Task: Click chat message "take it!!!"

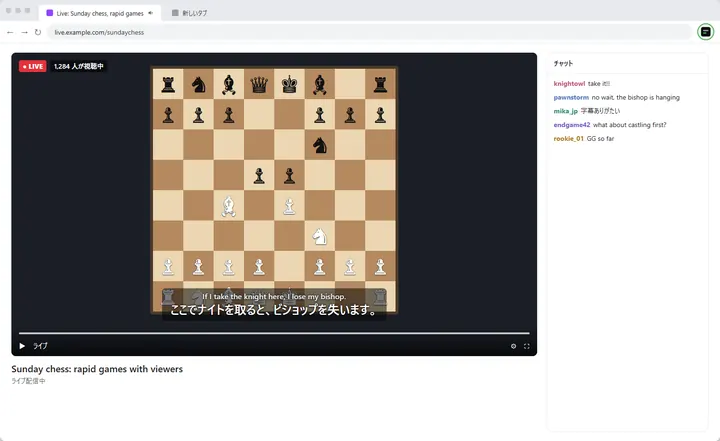Action: click(x=599, y=84)
